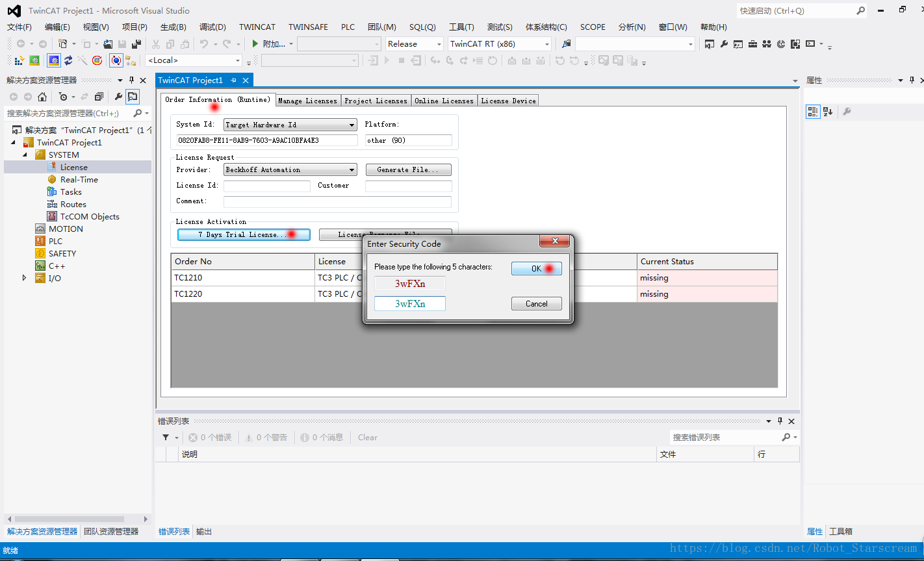Click the TC1210 order number cell
This screenshot has height=561, width=924.
point(243,278)
